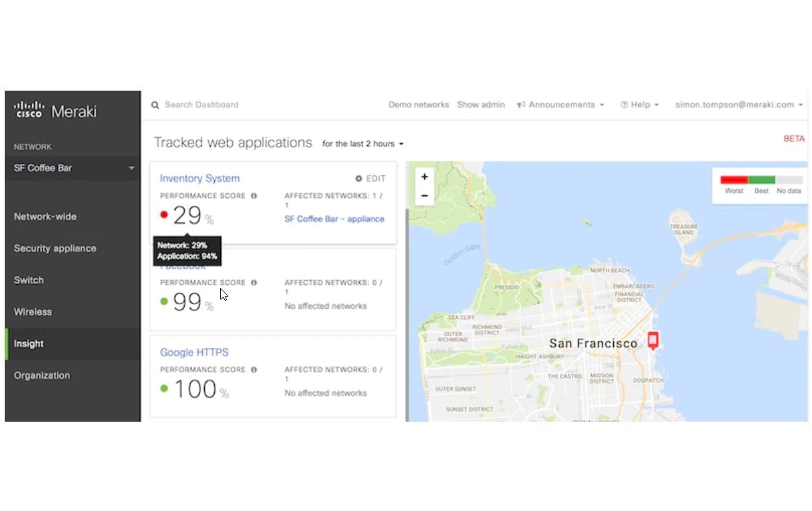Open the Help dropdown menu
Image resolution: width=812 pixels, height=511 pixels.
640,105
